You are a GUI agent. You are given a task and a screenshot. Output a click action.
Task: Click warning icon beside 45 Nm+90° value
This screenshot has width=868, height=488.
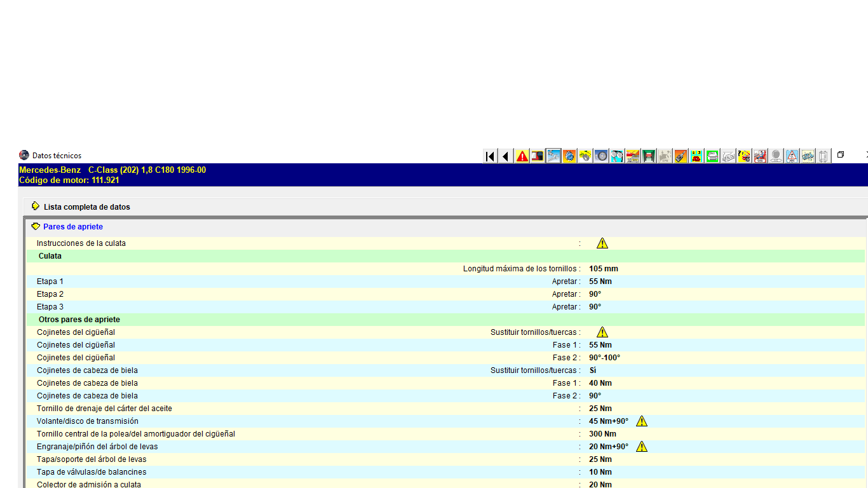coord(642,421)
